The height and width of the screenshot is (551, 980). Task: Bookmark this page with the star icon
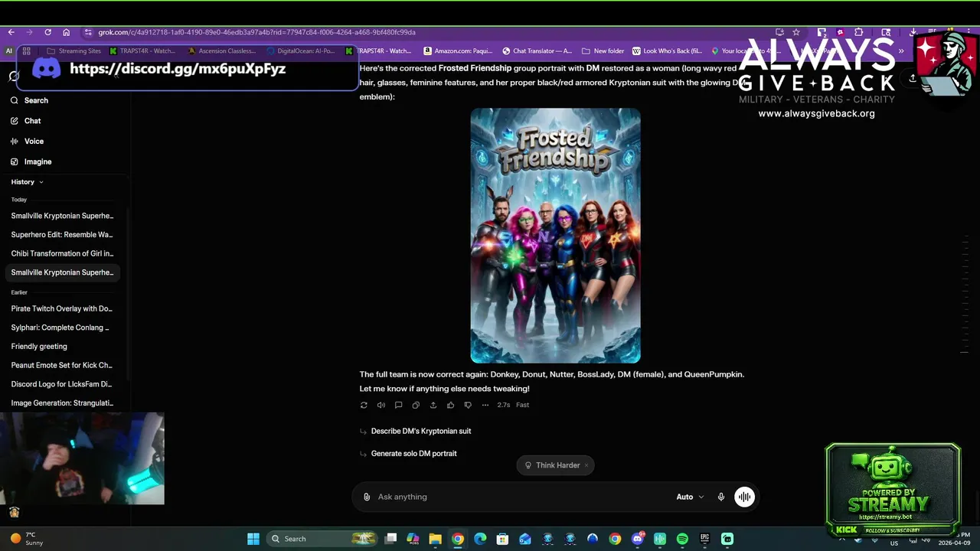(x=796, y=32)
